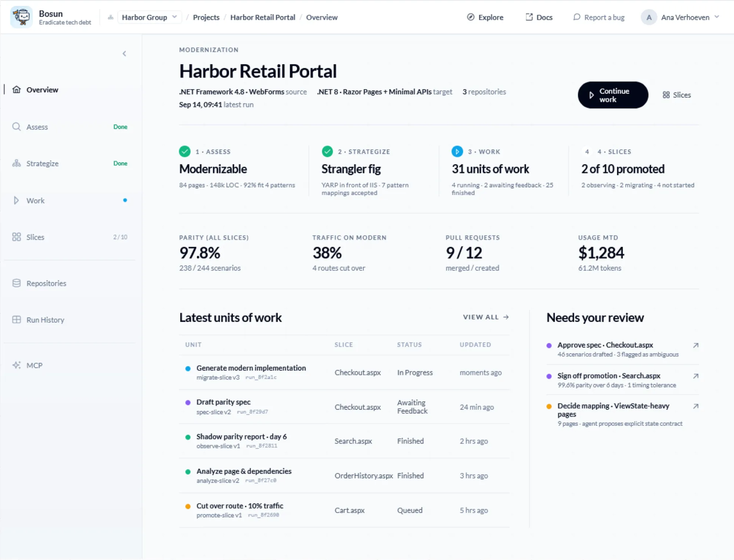Screen dimensions: 734x560
Task: Open Work in the sidebar
Action: click(x=70, y=200)
